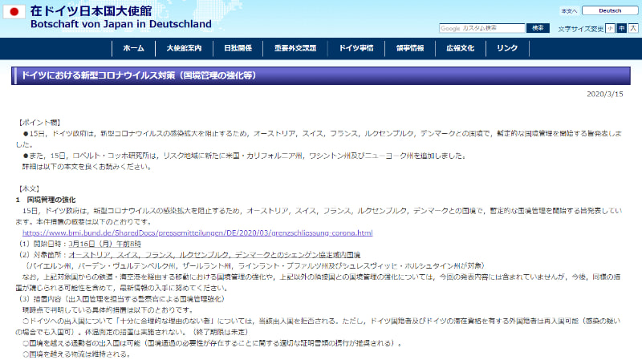Click the date 2020/3/15
Screen dimensions: 642x364
tap(605, 94)
